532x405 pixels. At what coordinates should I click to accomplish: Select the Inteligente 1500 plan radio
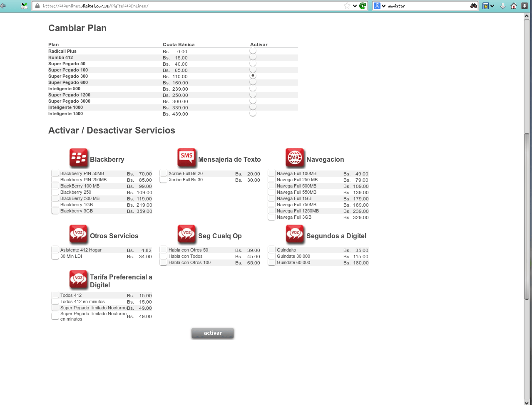click(x=253, y=114)
